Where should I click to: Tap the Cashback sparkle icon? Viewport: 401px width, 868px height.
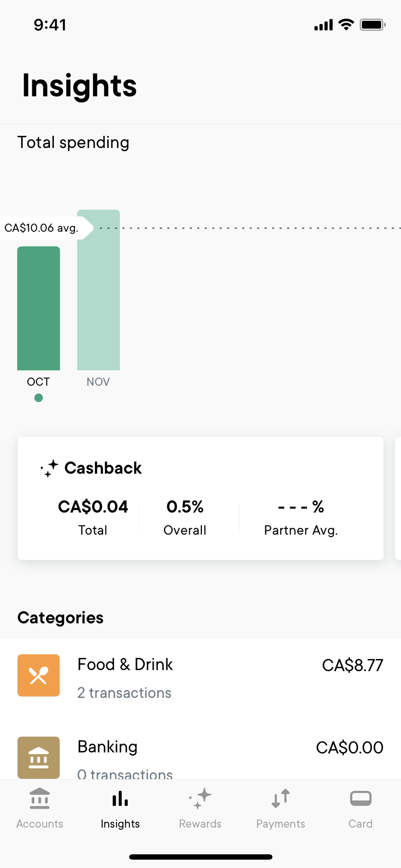pos(49,468)
